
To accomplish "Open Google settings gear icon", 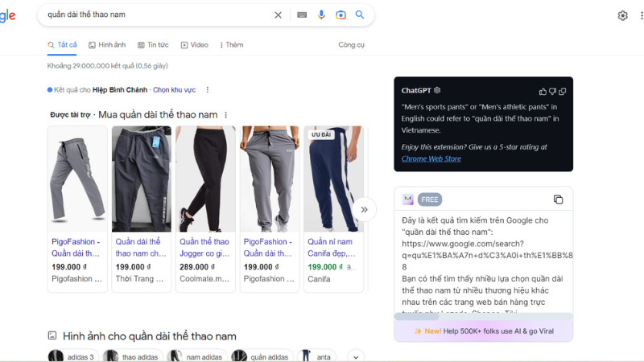I will [622, 15].
